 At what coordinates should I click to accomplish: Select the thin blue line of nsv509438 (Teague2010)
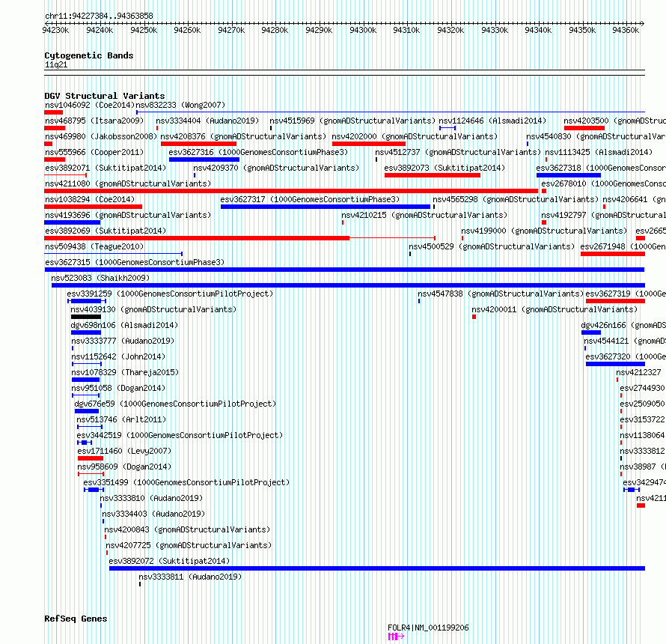114,254
